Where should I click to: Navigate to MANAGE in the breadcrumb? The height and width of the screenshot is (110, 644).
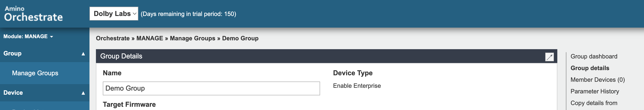click(x=149, y=38)
